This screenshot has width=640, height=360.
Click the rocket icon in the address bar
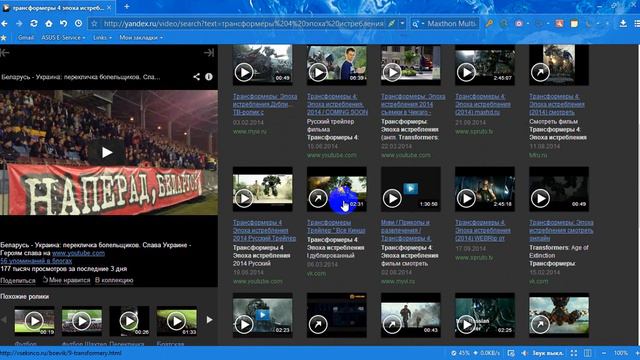(391, 24)
